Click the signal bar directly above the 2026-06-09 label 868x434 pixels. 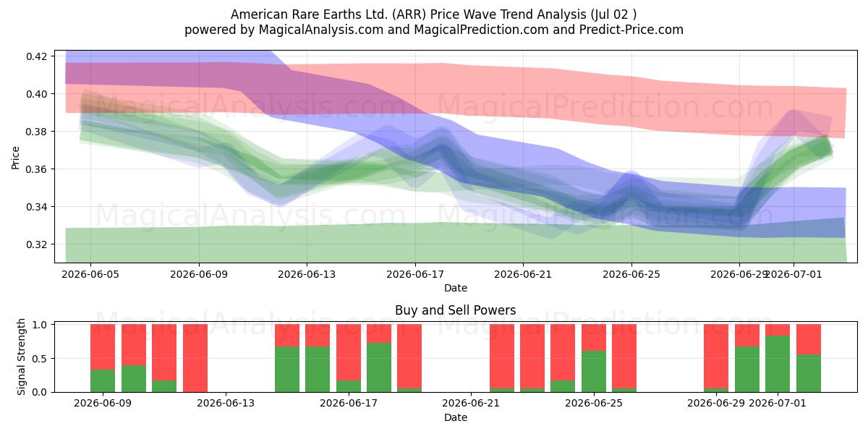click(x=103, y=358)
